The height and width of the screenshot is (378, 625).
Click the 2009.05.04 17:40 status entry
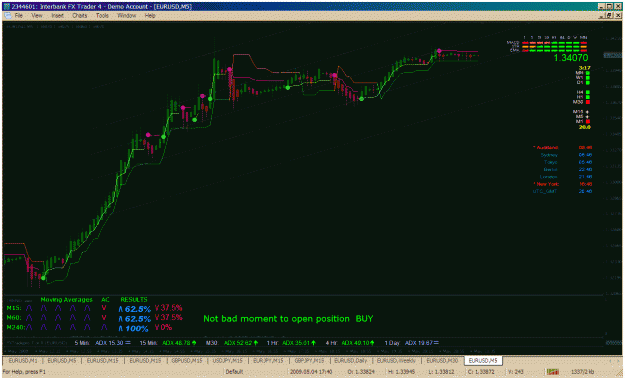tap(311, 372)
